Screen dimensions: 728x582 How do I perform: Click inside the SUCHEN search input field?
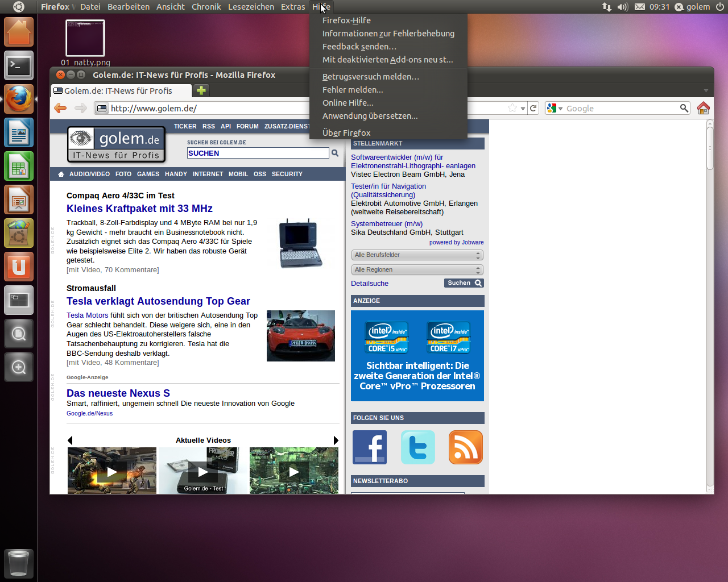(x=256, y=153)
